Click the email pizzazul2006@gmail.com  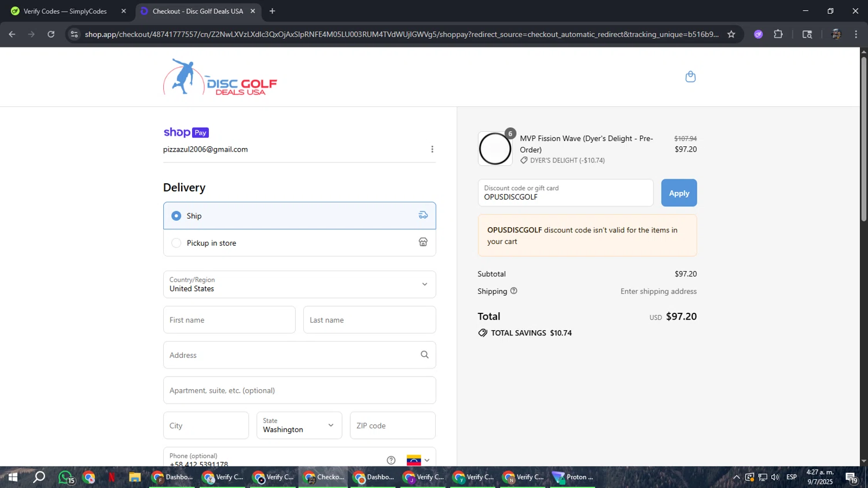[x=205, y=149]
